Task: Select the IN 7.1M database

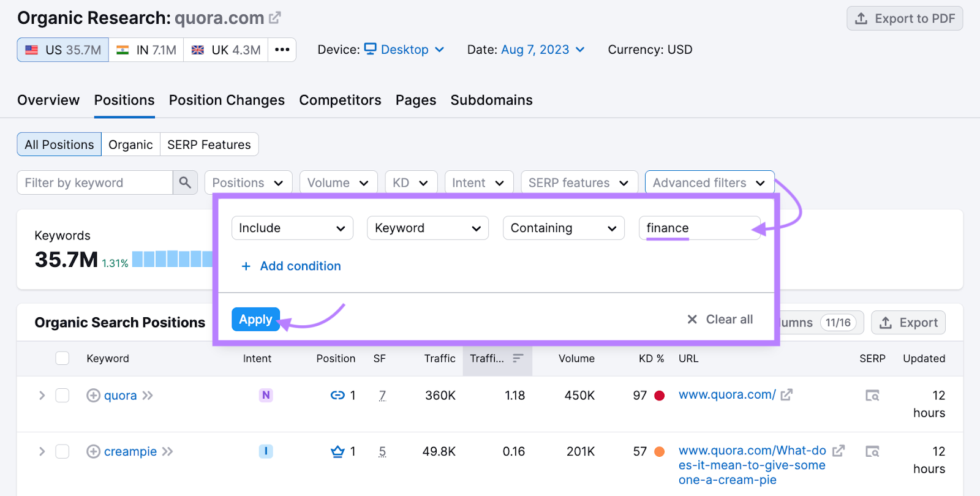Action: (146, 50)
